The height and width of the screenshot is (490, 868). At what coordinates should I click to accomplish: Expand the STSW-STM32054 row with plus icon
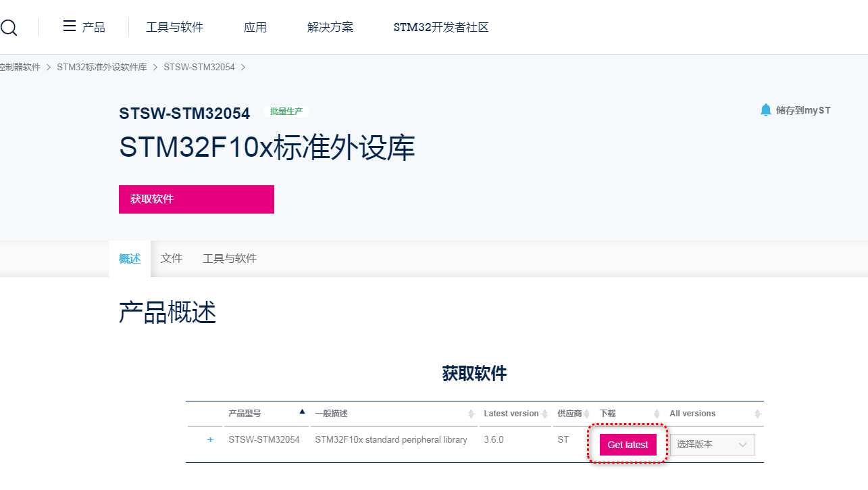pyautogui.click(x=210, y=440)
